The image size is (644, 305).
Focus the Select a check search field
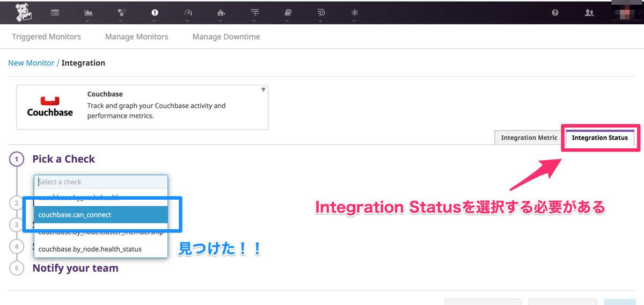pos(101,182)
